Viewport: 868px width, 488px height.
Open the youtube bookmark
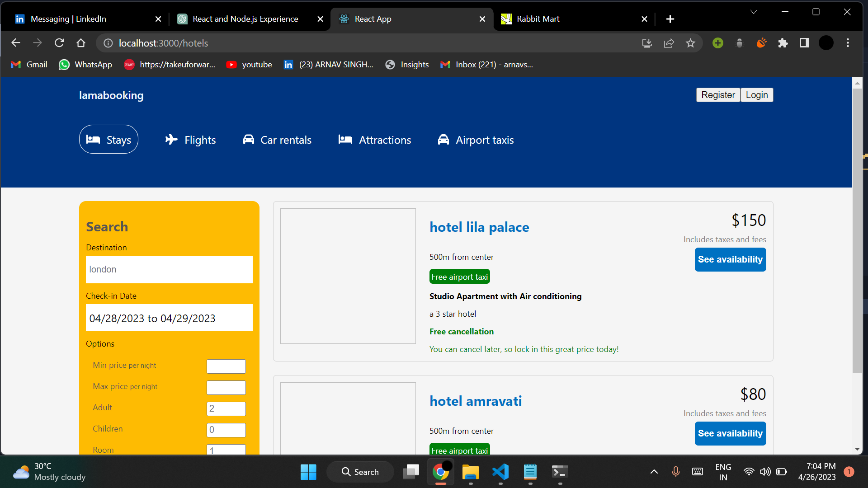pos(249,64)
